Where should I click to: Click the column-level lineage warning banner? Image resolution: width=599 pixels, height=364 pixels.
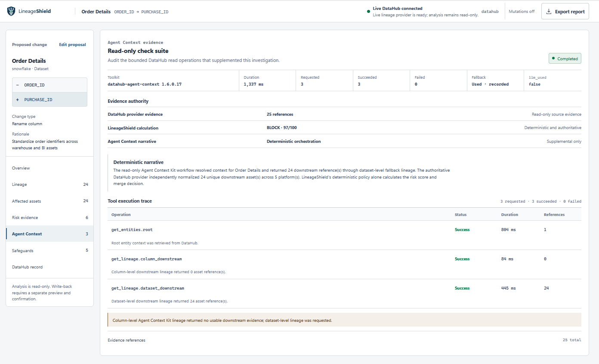pos(344,320)
